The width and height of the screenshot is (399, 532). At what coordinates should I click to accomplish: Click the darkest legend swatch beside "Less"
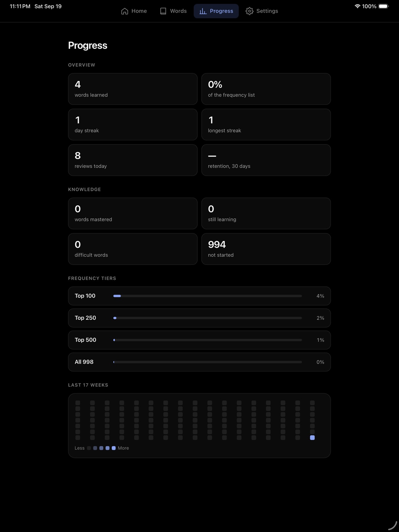[x=89, y=448]
